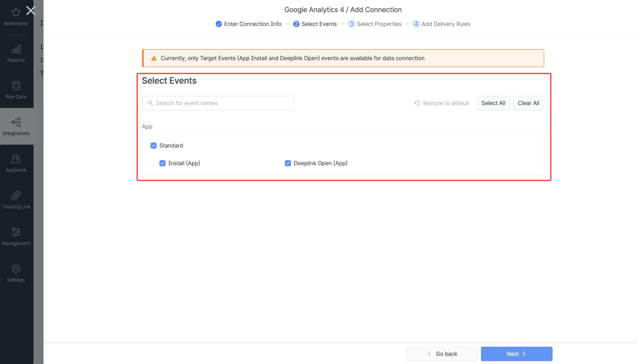Open Tracking Link chain icon
Image resolution: width=637 pixels, height=364 pixels.
pyautogui.click(x=16, y=196)
